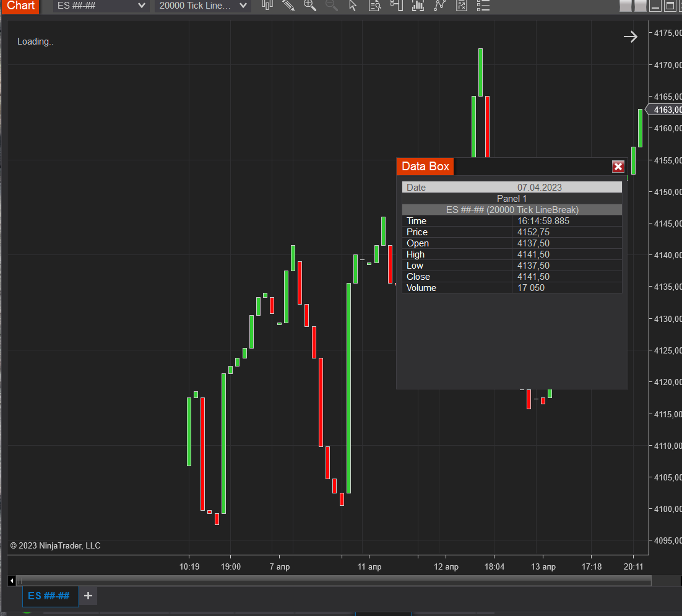Viewport: 682px width, 616px height.
Task: Click the Chart title label
Action: [x=20, y=6]
